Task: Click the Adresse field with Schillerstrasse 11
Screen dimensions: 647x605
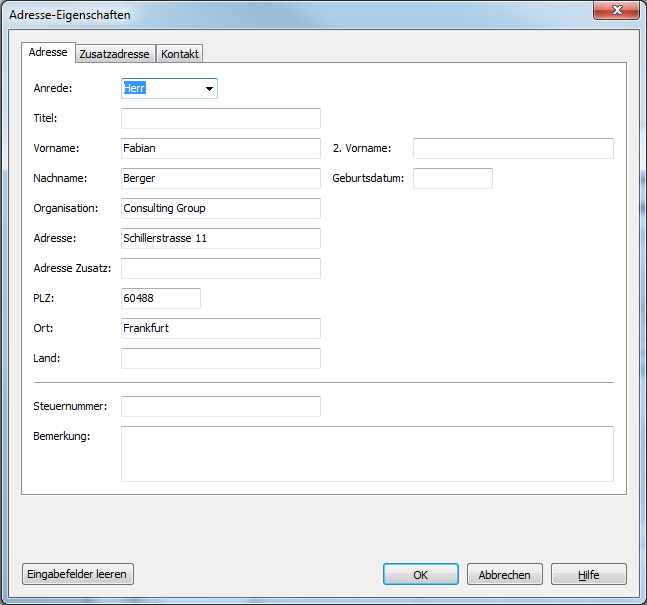Action: pyautogui.click(x=220, y=239)
